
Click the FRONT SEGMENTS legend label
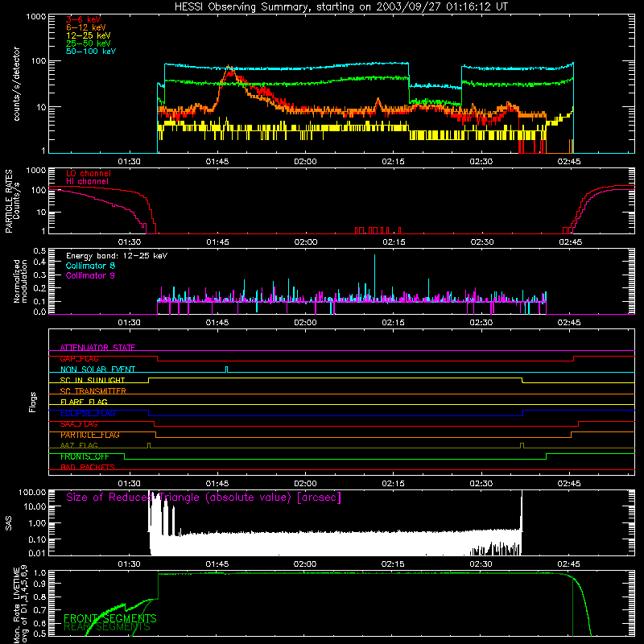click(x=110, y=618)
